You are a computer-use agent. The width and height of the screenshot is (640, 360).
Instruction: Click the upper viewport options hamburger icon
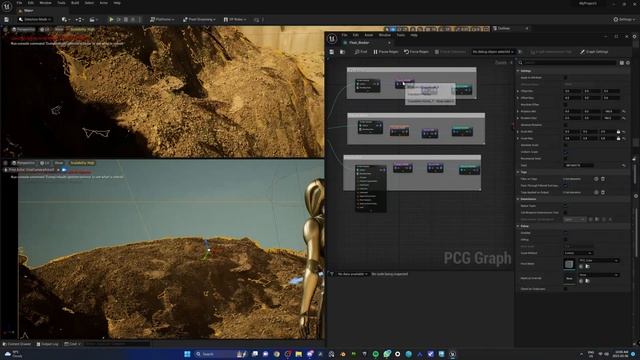(x=5, y=29)
